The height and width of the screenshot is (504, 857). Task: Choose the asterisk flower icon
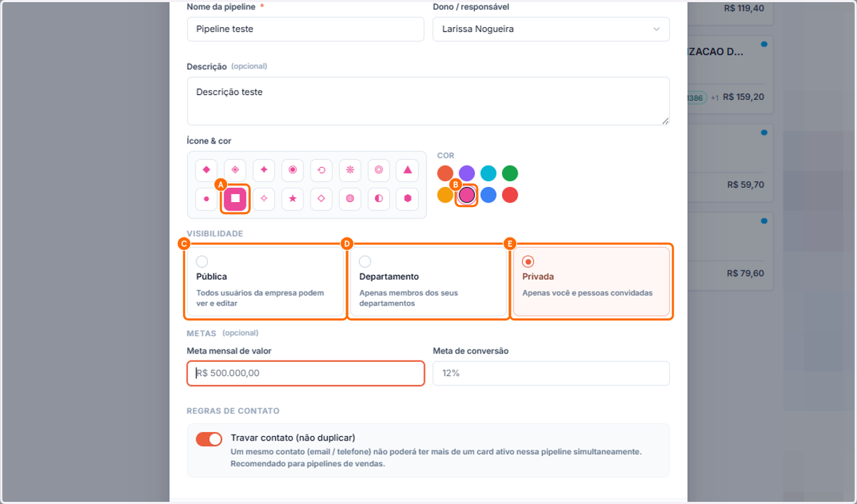[350, 170]
